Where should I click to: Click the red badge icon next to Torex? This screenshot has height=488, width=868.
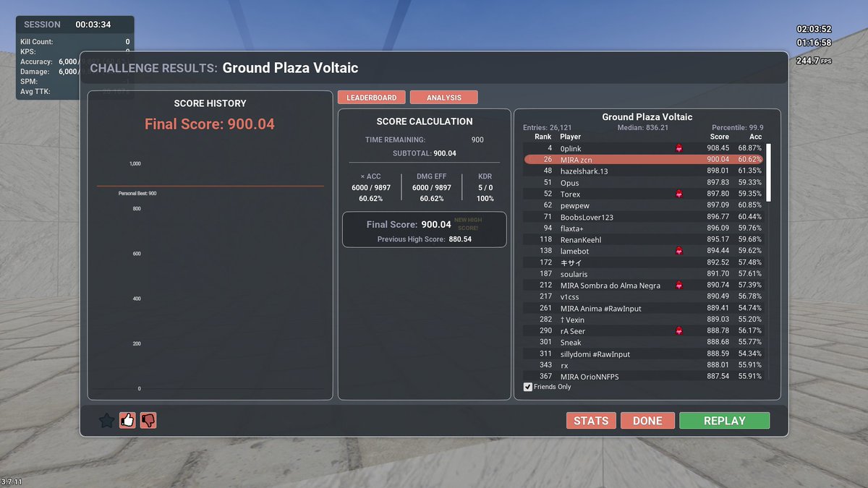click(x=678, y=194)
